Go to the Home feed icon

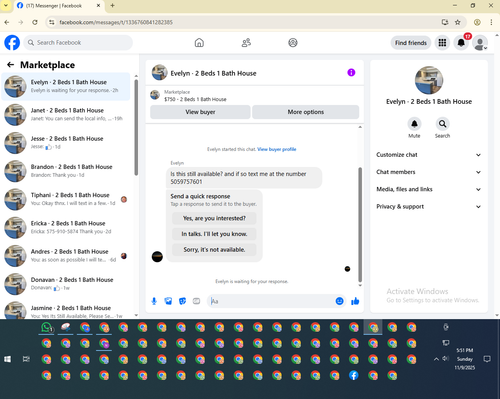pyautogui.click(x=199, y=43)
